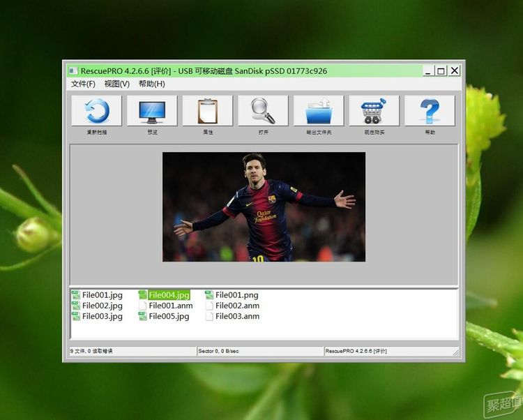Click the rescan (重新扫描) circular arrow icon

[x=97, y=111]
